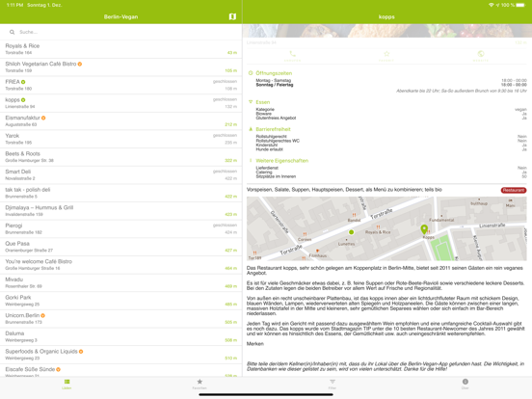Open the Filter tab
532x399 pixels.
(x=332, y=385)
